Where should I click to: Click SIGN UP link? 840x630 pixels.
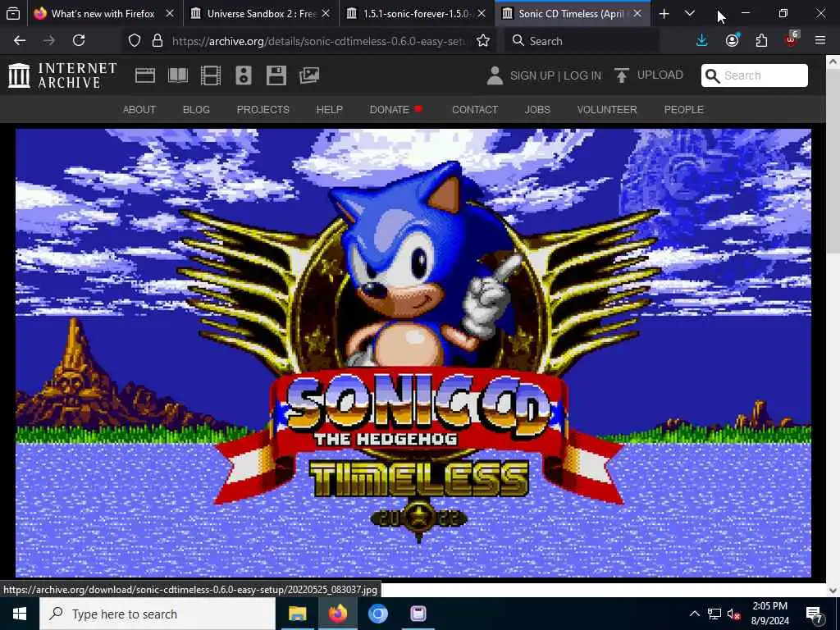pyautogui.click(x=532, y=75)
